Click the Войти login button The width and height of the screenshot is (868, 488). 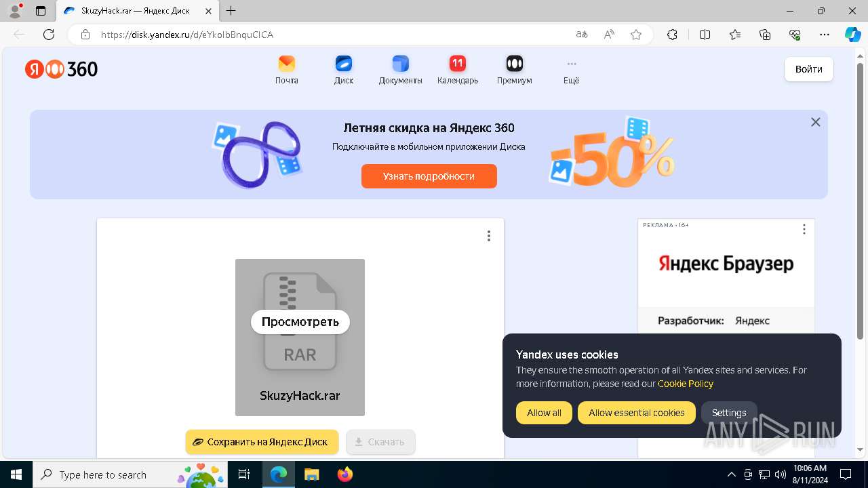tap(809, 69)
